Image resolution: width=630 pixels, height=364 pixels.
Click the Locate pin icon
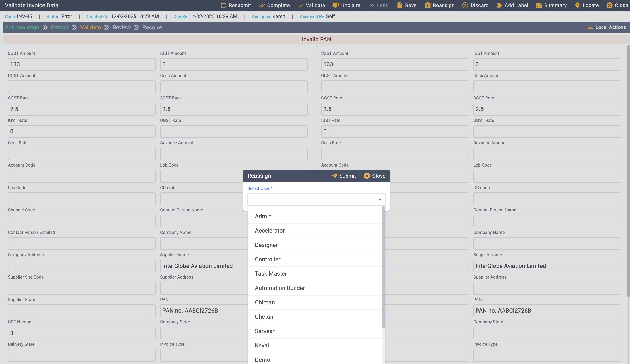577,5
